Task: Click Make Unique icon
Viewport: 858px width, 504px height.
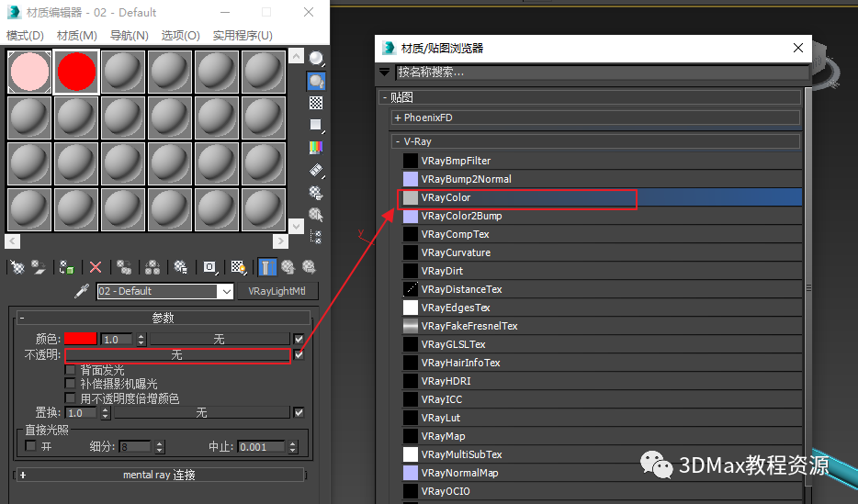Action: pos(152,267)
